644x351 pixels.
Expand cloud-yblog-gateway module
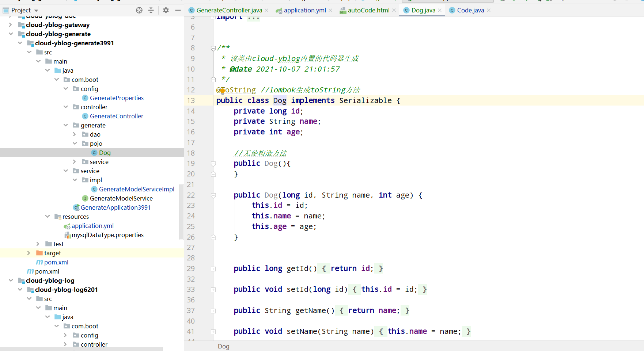[x=11, y=25]
